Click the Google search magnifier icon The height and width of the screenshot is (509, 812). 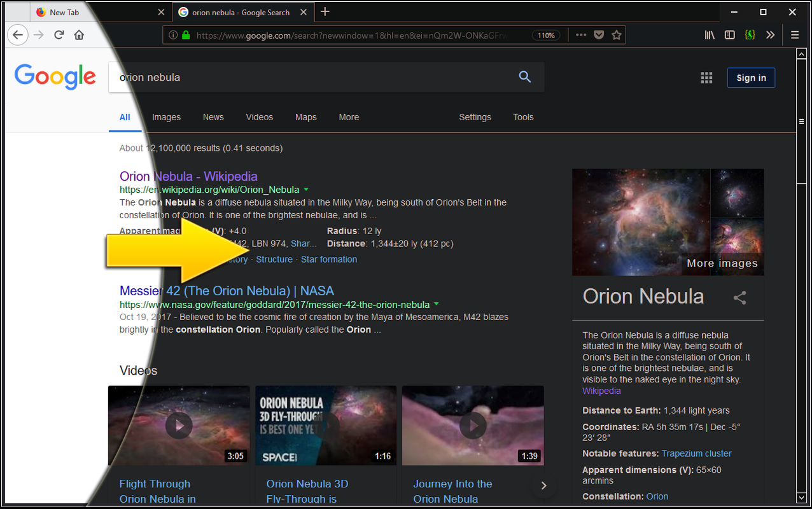pyautogui.click(x=525, y=77)
